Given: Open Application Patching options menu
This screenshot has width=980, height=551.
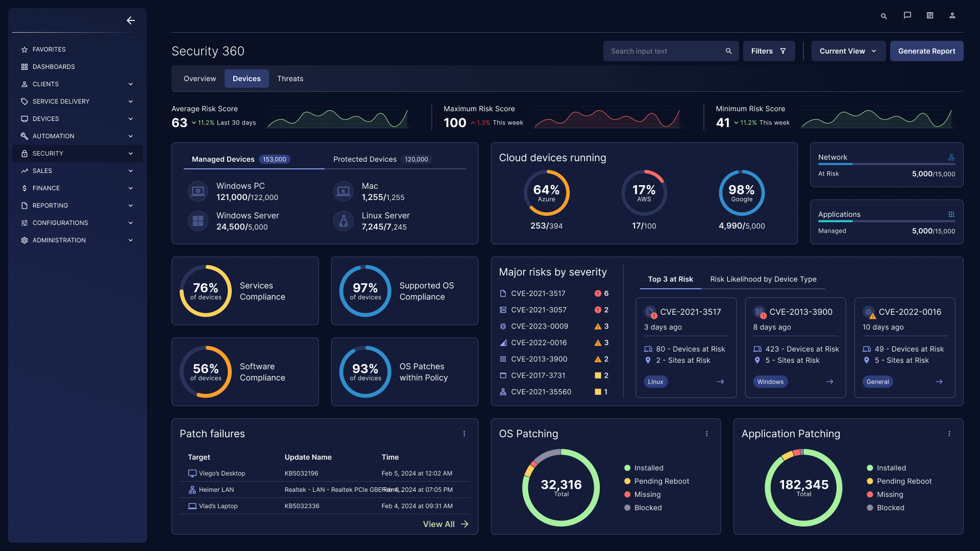Looking at the screenshot, I should click(949, 434).
